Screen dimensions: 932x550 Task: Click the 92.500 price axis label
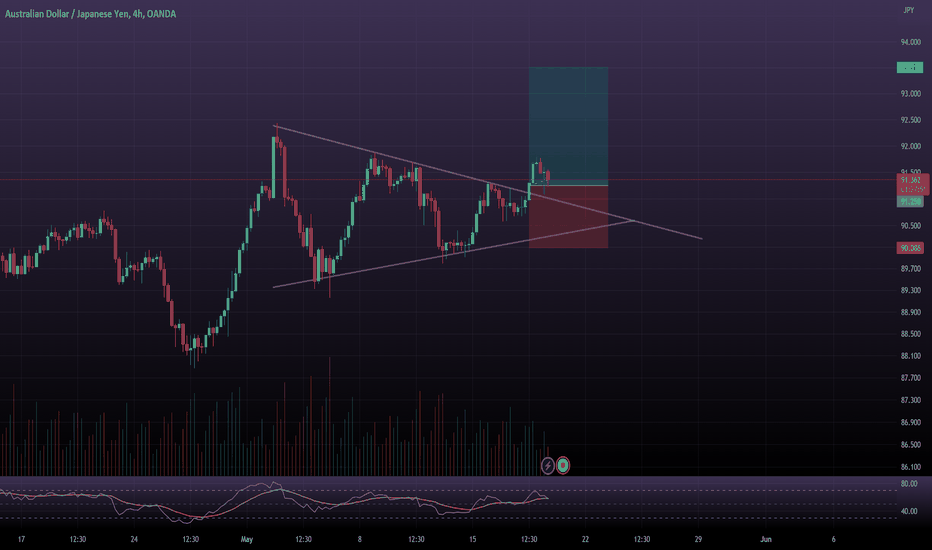911,120
